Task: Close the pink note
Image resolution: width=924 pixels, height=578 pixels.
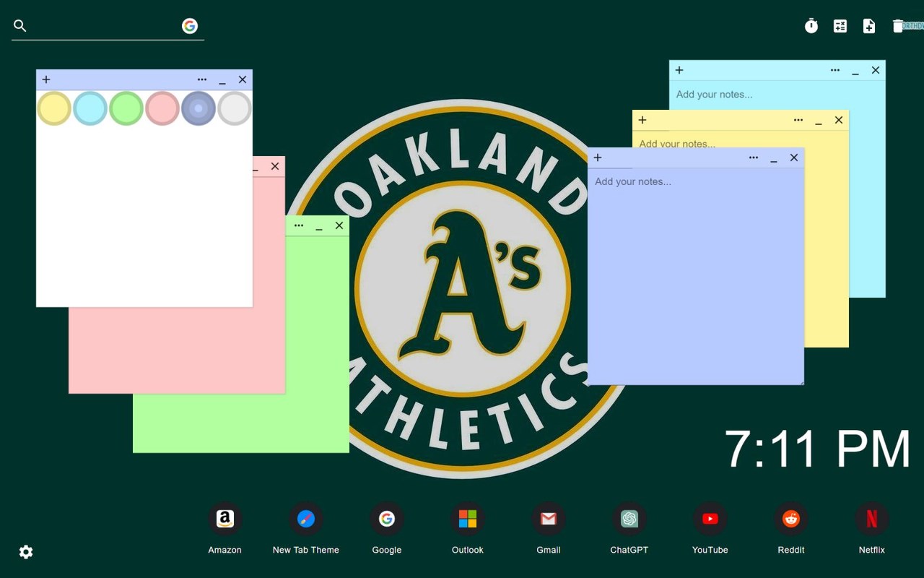Action: click(275, 166)
